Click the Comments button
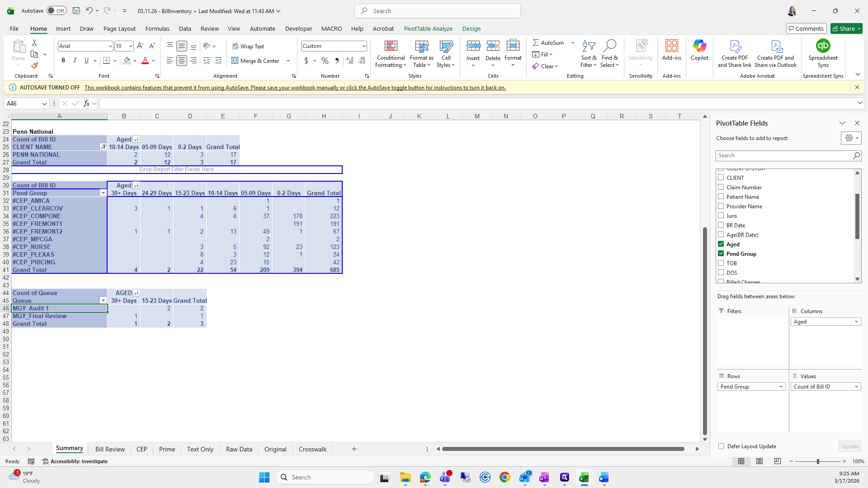868x488 pixels. tap(806, 28)
